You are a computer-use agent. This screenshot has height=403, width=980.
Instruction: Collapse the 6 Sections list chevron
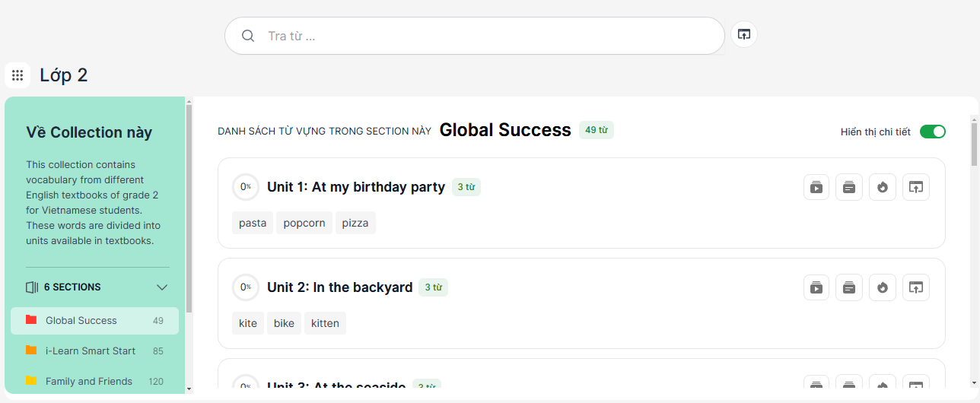[162, 287]
